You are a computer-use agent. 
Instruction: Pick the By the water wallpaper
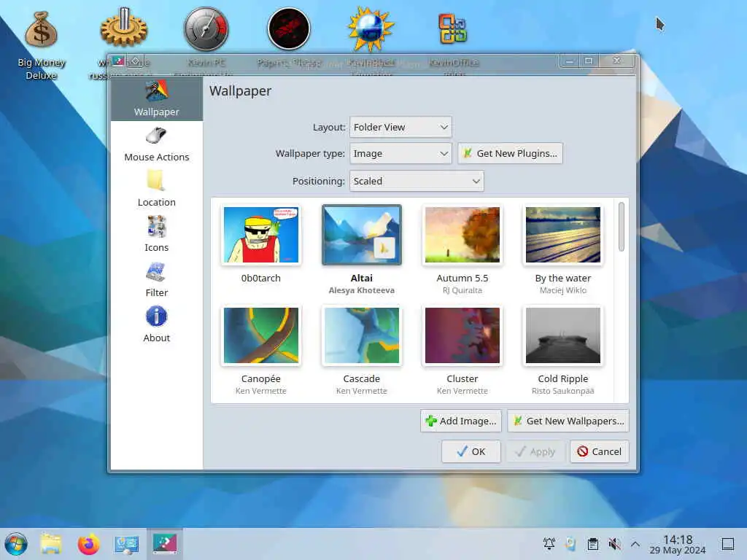[x=563, y=235]
